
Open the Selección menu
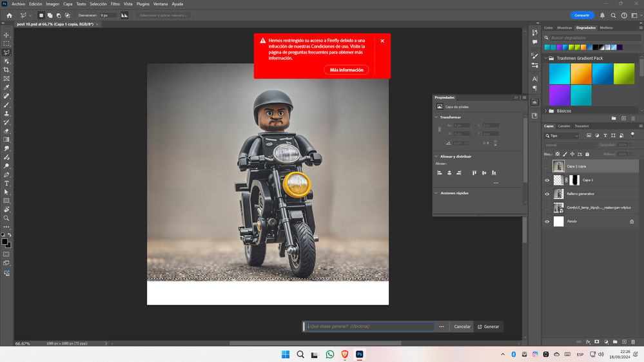[x=98, y=4]
